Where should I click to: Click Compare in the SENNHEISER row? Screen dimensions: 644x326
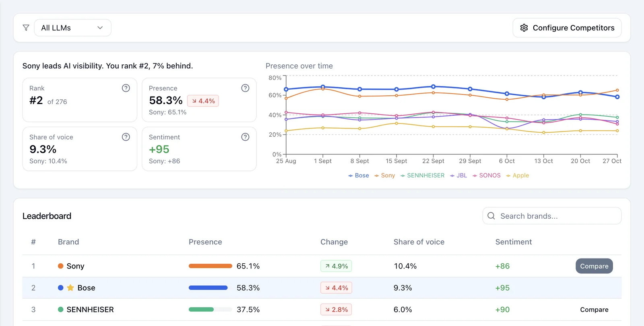[594, 310]
